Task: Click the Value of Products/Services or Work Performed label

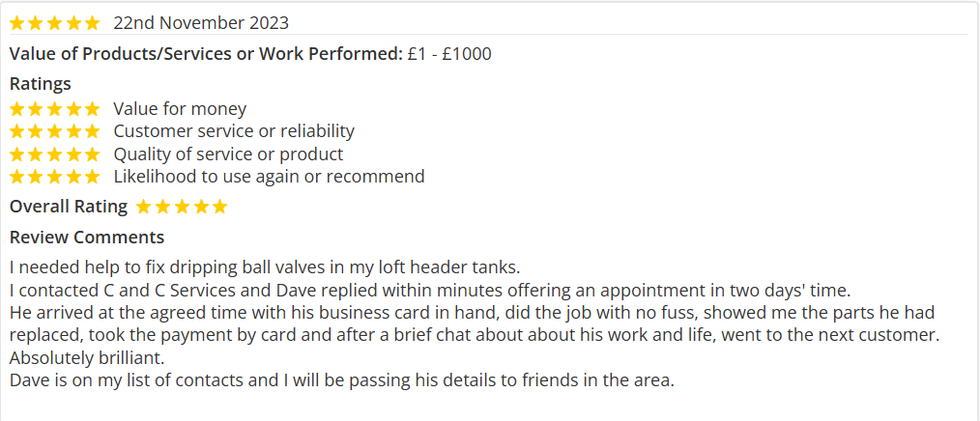Action: click(206, 54)
